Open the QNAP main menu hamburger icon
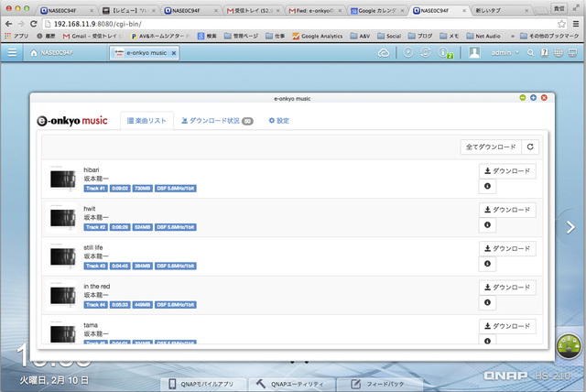The width and height of the screenshot is (586, 392). click(13, 53)
